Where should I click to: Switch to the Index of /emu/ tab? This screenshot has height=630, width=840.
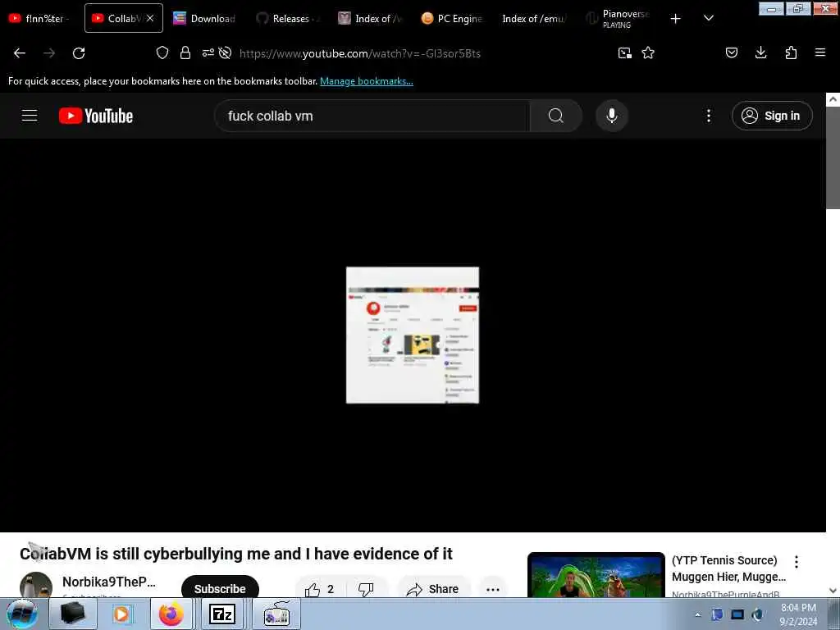pos(535,18)
